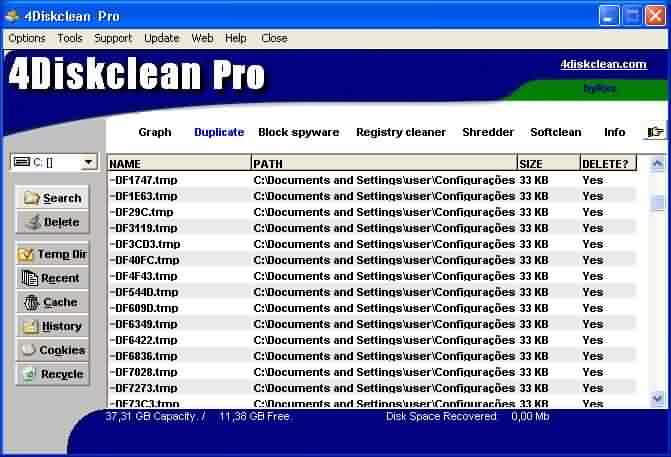This screenshot has width=671, height=457.
Task: Select the ~DF609D.tmp file row
Action: tap(371, 308)
